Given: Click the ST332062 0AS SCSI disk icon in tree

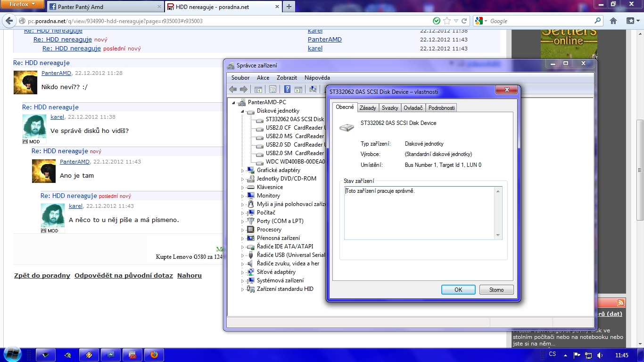Looking at the screenshot, I should [x=260, y=120].
